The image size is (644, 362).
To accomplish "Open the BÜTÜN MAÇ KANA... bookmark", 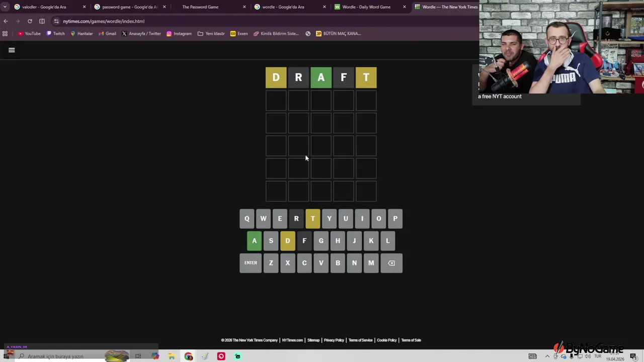I will point(338,34).
